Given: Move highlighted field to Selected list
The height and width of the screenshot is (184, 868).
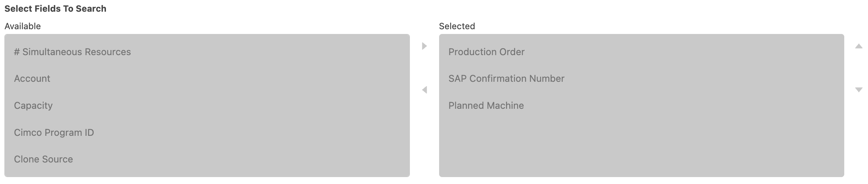Looking at the screenshot, I should [x=424, y=46].
